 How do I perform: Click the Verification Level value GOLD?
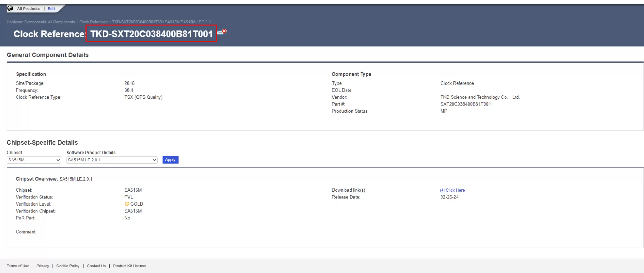[x=137, y=204]
